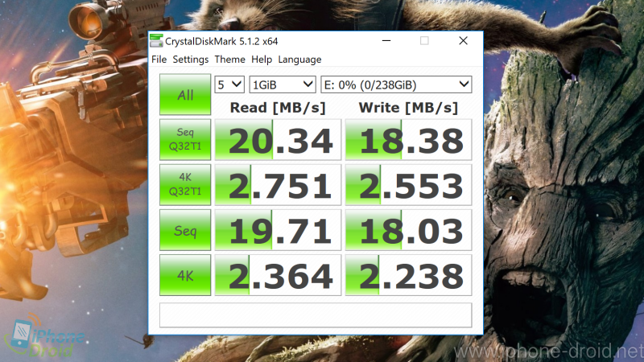This screenshot has height=362, width=644.
Task: Click the Read [MB/s] column header
Action: (278, 108)
